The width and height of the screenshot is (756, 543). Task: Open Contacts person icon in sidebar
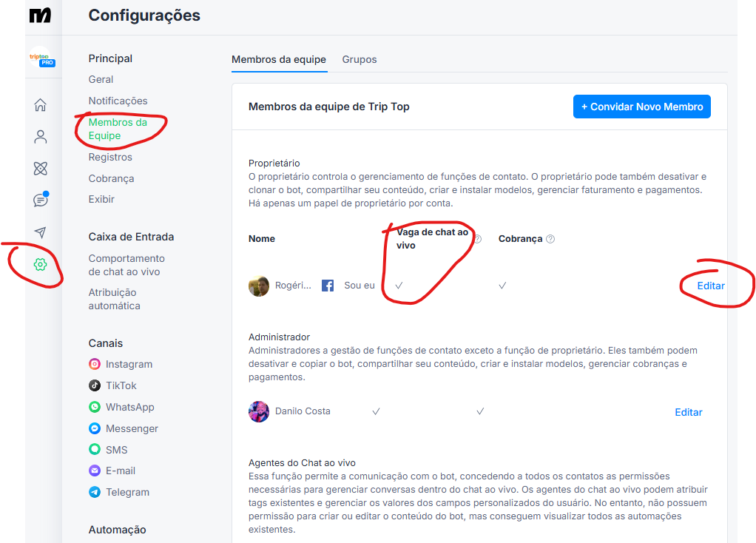[x=41, y=137]
